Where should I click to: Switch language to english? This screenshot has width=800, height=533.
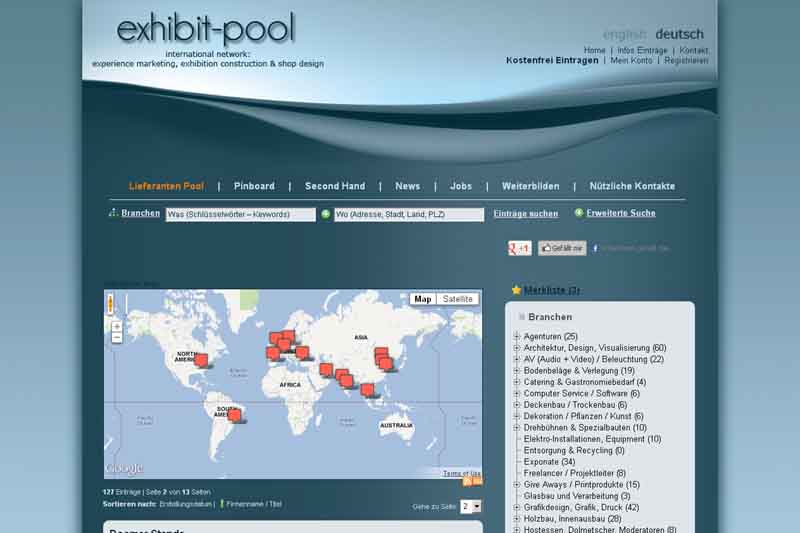coord(624,35)
